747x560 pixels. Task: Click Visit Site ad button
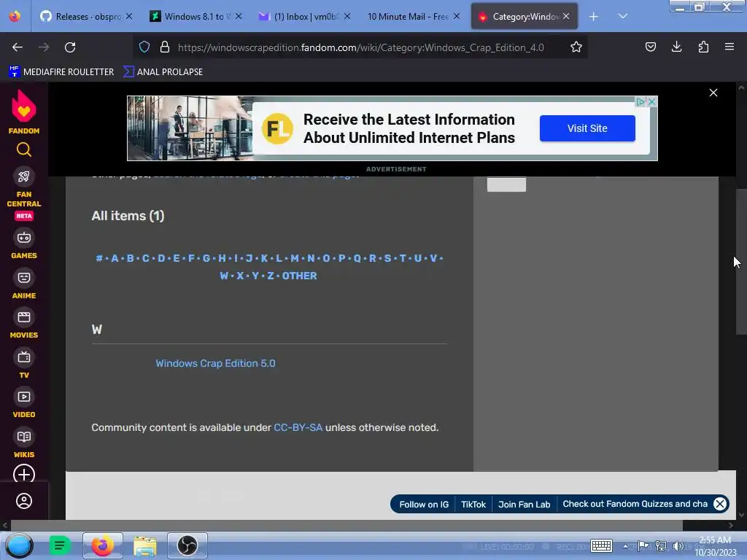pos(587,128)
